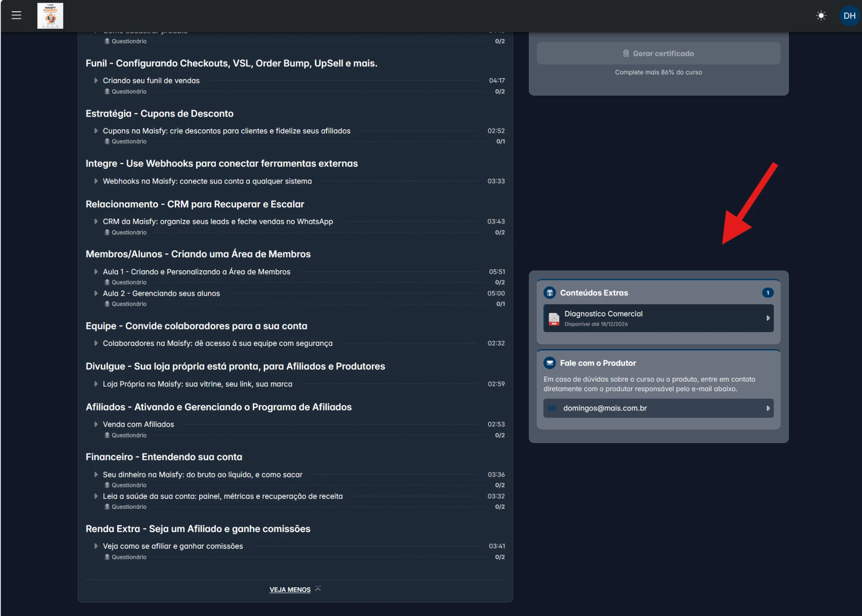Click the Conteúdos Extras count badge 1

click(x=768, y=293)
